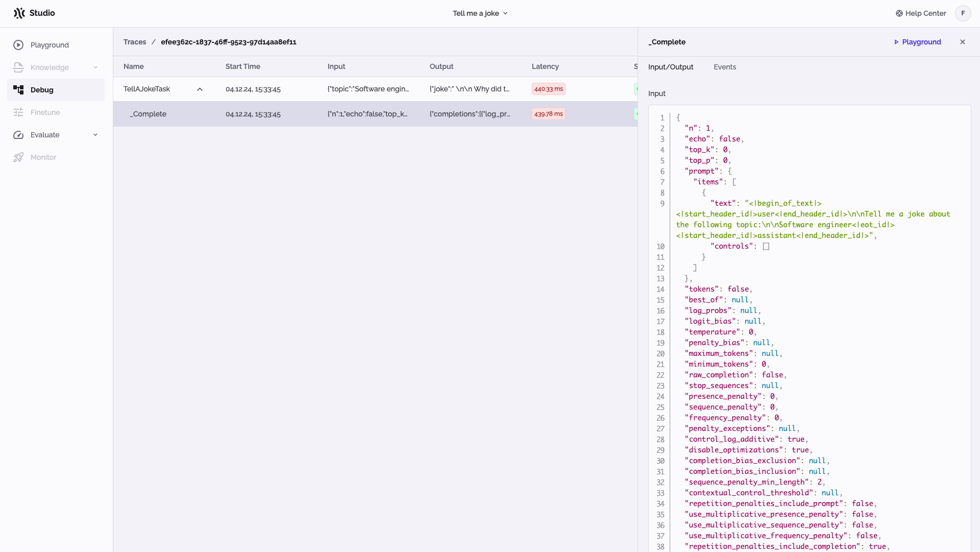Image resolution: width=980 pixels, height=552 pixels.
Task: Close the _Complete detail panel
Action: pyautogui.click(x=963, y=42)
